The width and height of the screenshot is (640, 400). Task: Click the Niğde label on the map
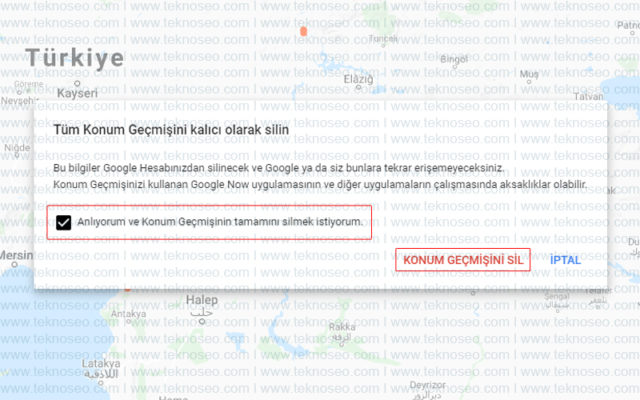coord(17,148)
